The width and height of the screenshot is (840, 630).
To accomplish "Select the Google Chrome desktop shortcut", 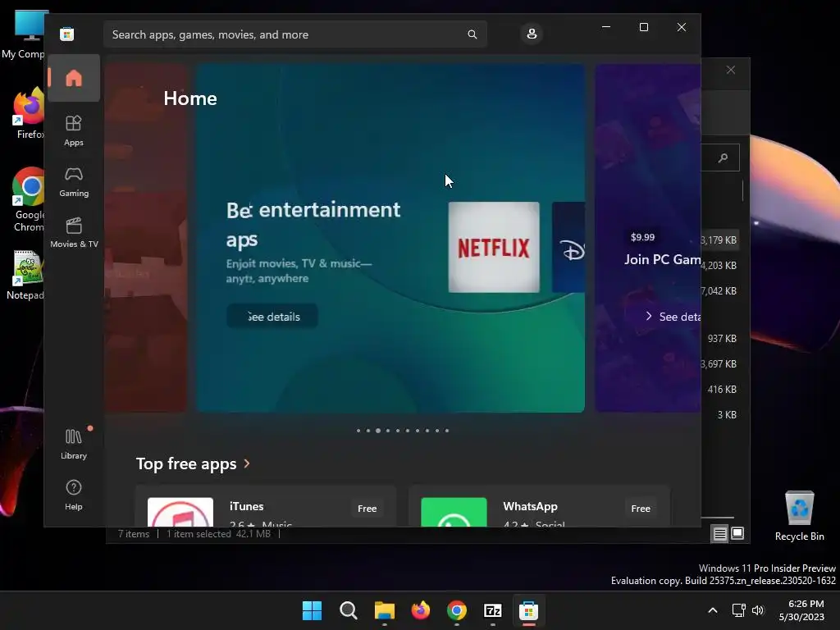I will click(28, 199).
